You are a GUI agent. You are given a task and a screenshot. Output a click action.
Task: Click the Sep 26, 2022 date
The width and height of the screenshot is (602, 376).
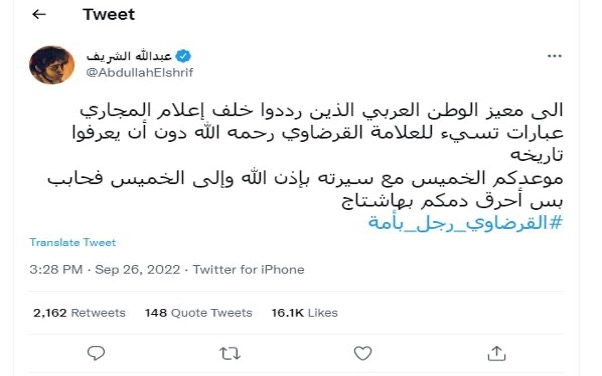point(137,270)
